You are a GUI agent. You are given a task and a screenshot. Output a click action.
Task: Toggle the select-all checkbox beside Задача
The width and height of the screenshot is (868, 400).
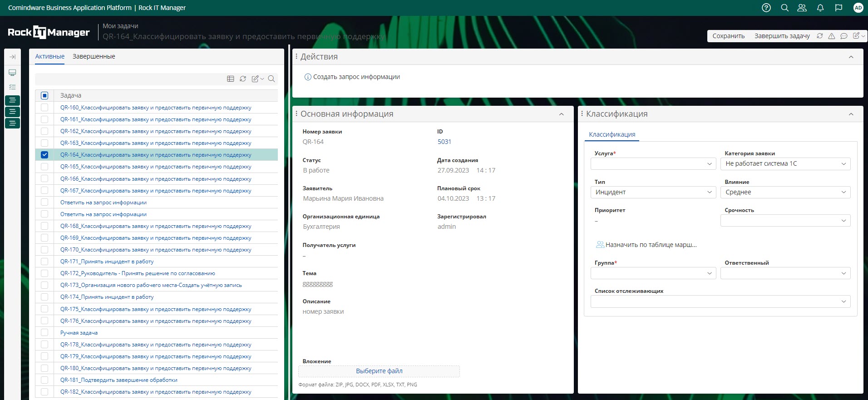pyautogui.click(x=44, y=95)
